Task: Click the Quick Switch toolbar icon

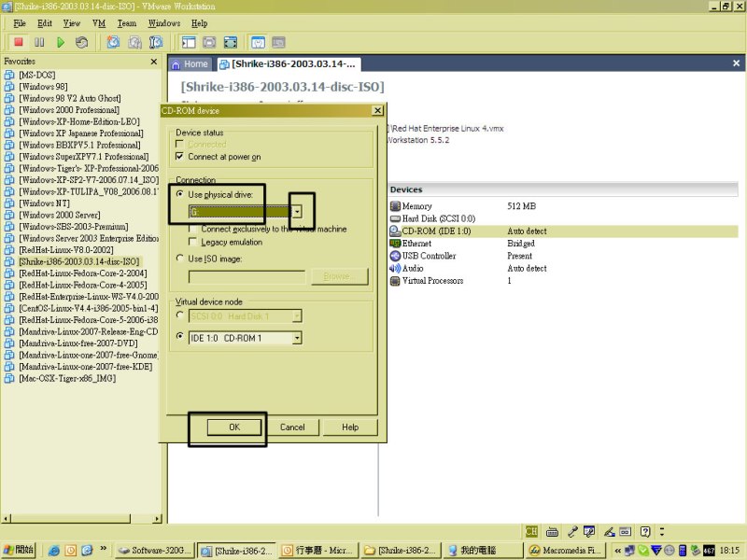Action: tap(209, 42)
